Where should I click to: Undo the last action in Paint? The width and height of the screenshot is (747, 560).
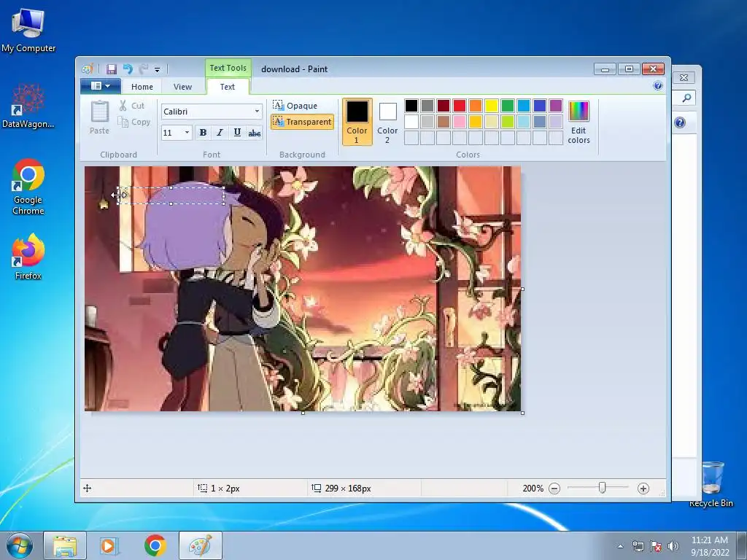(x=128, y=69)
